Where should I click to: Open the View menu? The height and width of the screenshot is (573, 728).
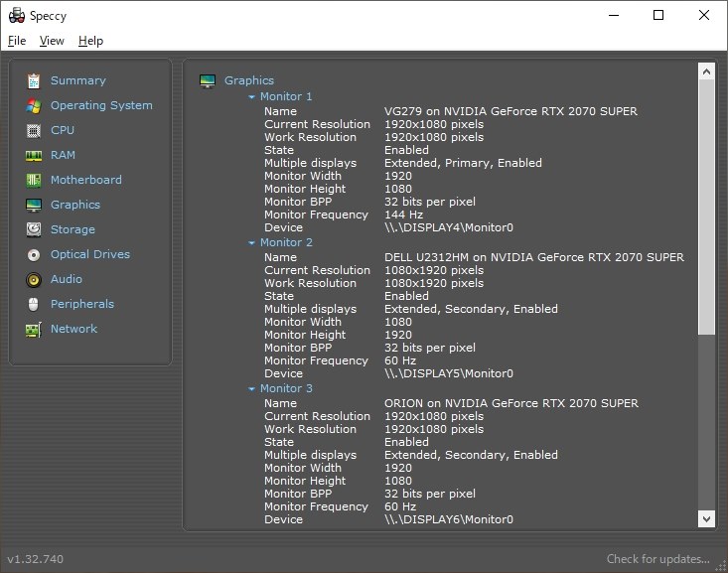pos(52,41)
